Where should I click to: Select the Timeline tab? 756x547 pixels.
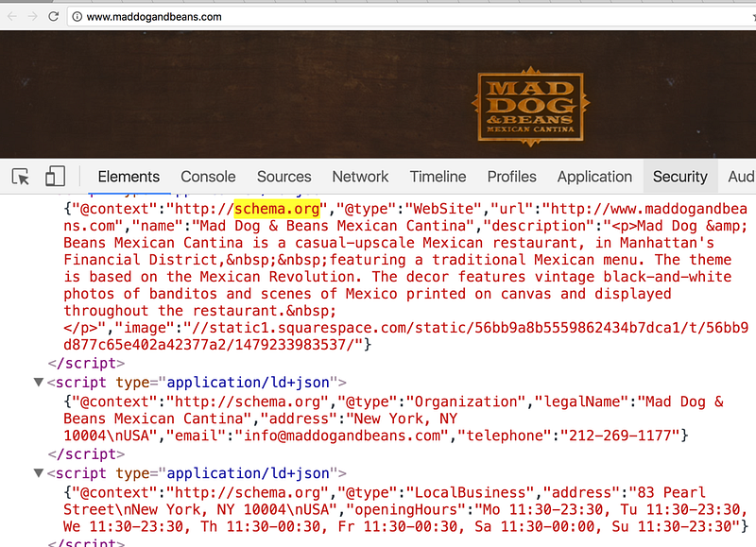tap(438, 177)
